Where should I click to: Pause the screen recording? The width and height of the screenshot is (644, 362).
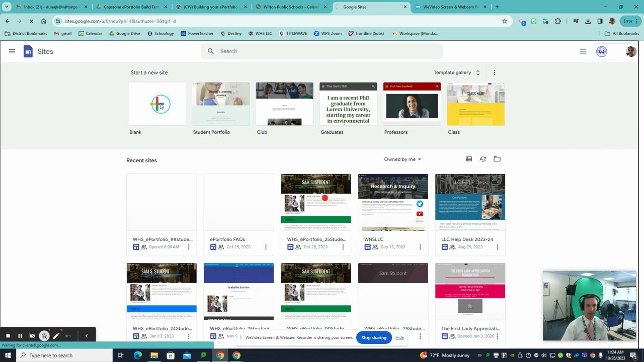20,336
